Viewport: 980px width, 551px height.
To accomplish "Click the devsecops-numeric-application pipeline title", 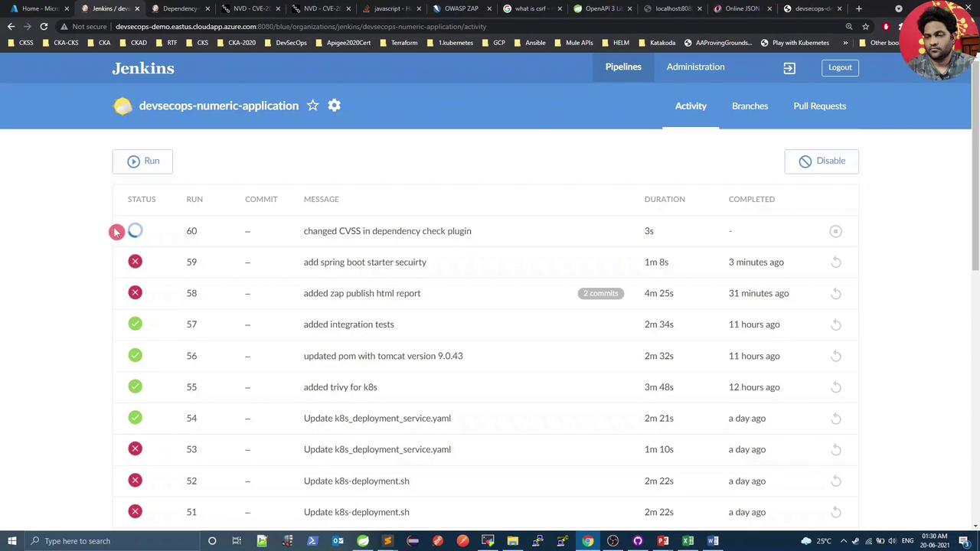I will (219, 106).
